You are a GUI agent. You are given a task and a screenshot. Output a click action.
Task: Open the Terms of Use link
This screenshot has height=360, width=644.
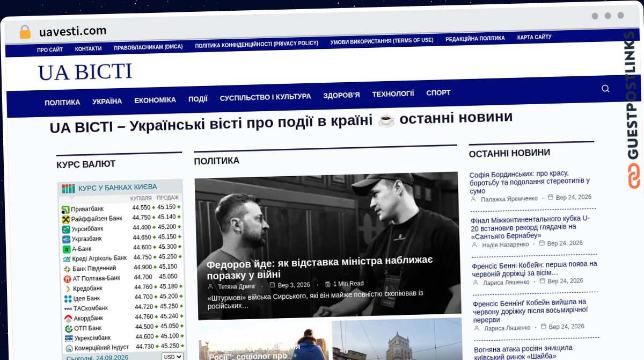coord(382,41)
